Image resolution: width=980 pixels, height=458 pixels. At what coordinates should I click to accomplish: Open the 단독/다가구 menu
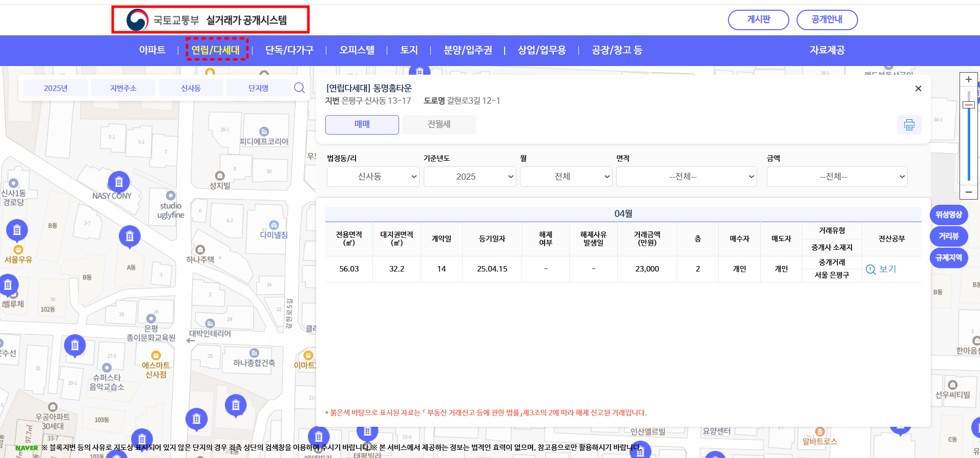289,50
